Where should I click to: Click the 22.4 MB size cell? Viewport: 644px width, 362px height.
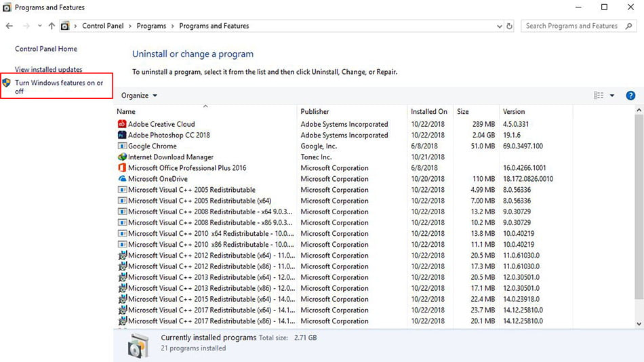(x=483, y=299)
